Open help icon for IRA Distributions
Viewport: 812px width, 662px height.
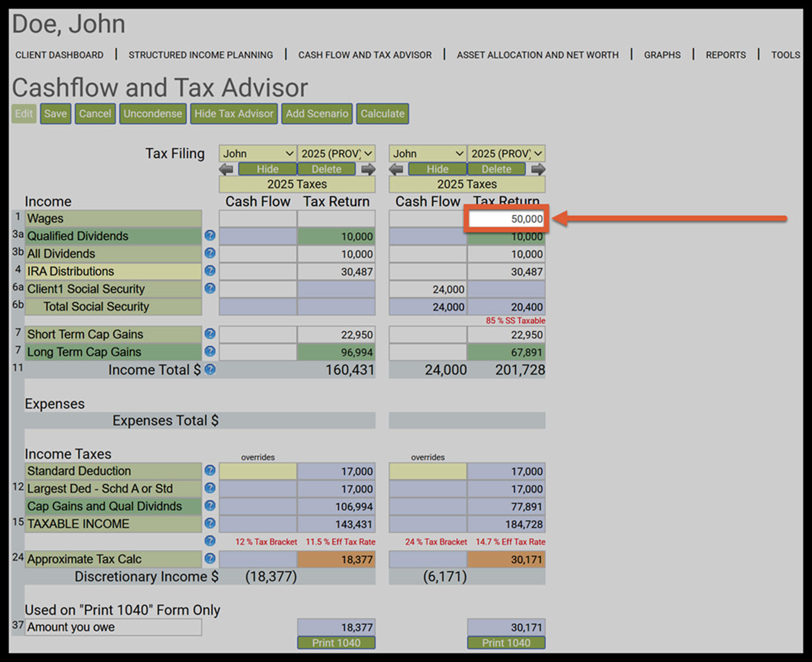tap(210, 271)
